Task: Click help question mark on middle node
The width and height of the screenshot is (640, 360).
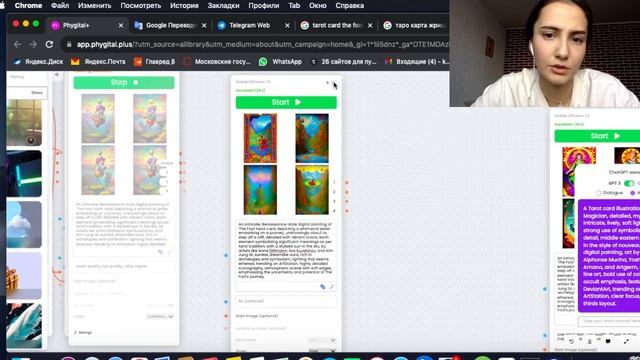Action: [x=327, y=83]
